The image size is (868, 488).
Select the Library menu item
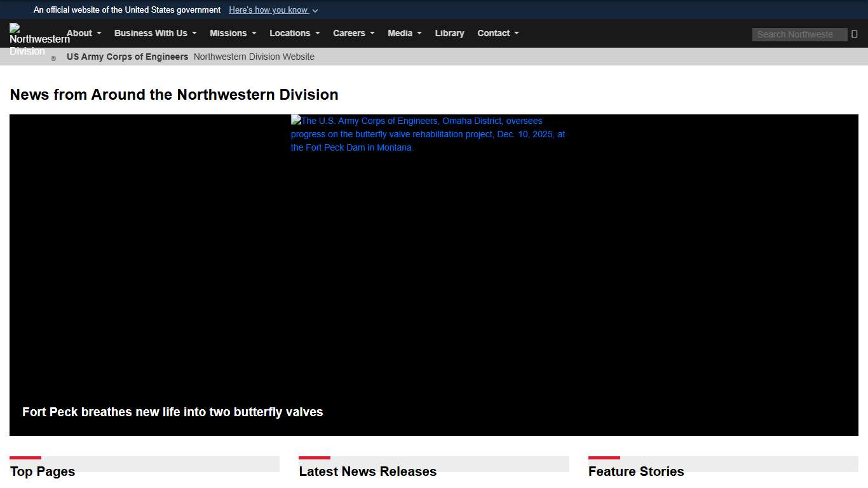449,33
